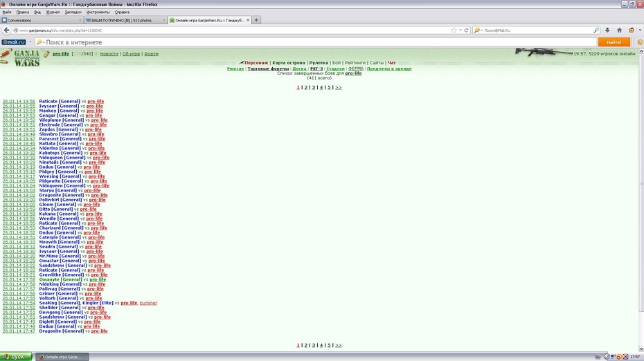Open a new tab with the plus button
The height and width of the screenshot is (361, 644).
click(x=256, y=19)
